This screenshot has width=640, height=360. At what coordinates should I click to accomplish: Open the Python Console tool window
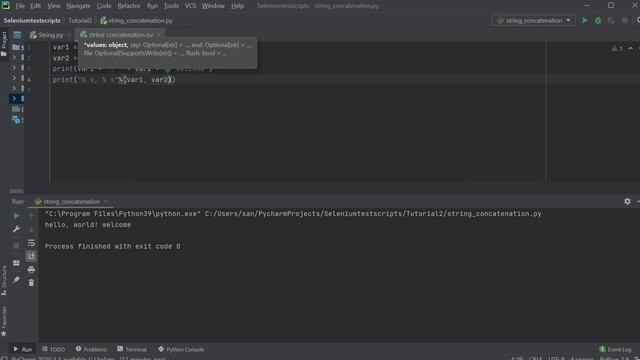pos(181,349)
